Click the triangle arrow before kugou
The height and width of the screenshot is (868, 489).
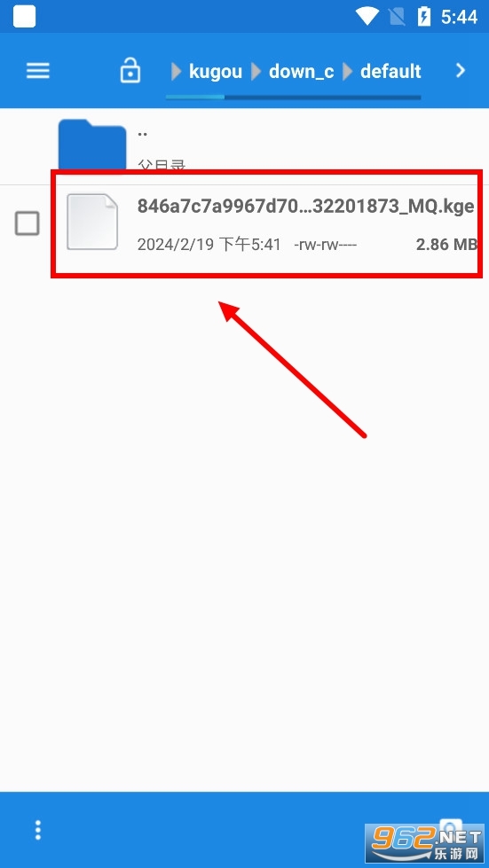click(177, 72)
